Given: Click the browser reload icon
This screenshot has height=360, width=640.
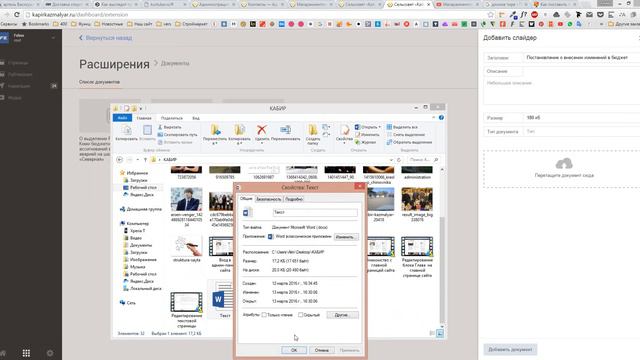Looking at the screenshot, I should pos(17,15).
